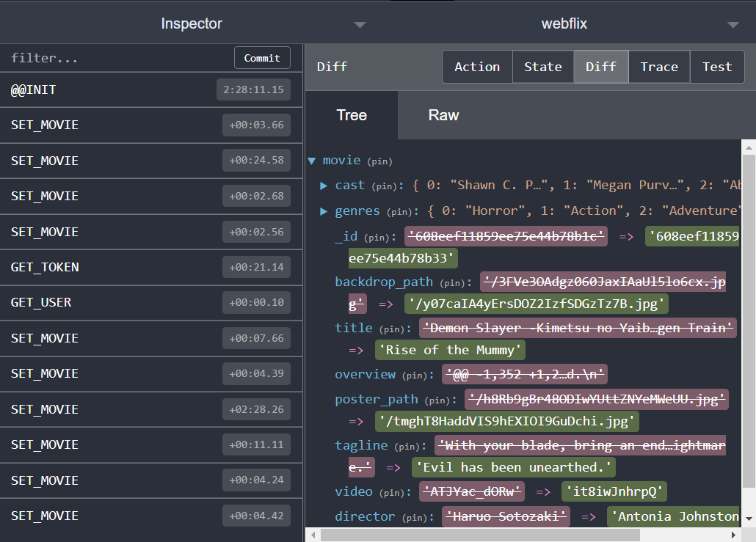Image resolution: width=756 pixels, height=542 pixels.
Task: Switch to the Action tab
Action: (x=477, y=67)
